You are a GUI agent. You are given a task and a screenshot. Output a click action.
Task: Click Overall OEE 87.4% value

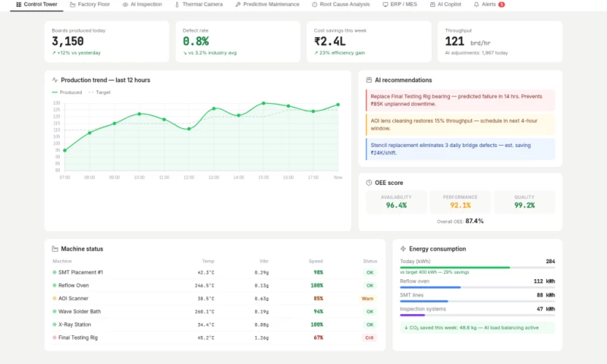474,221
